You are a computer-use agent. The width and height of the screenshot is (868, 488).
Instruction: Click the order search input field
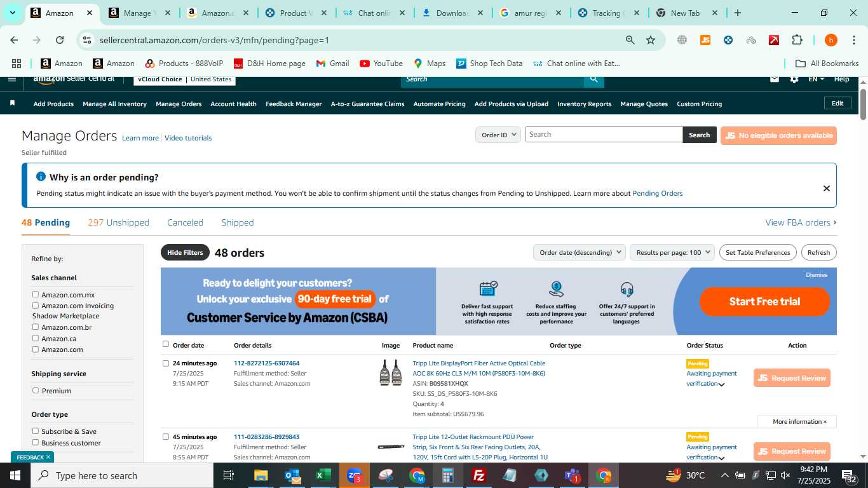(x=604, y=135)
